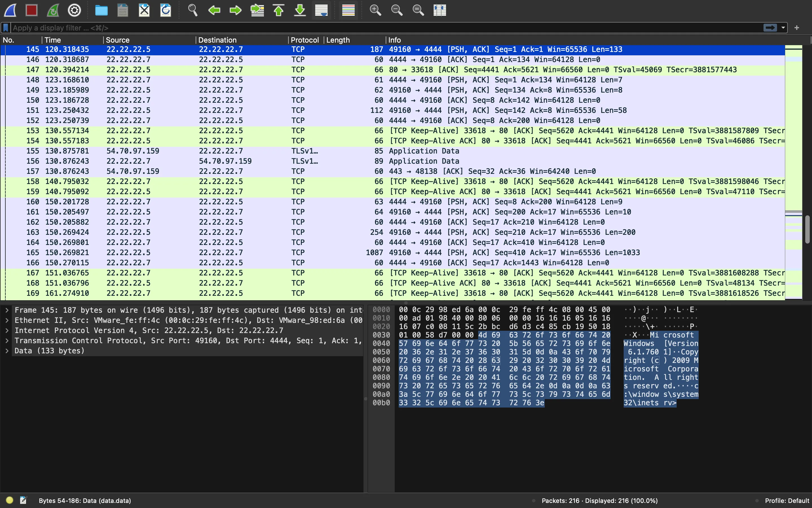812x508 pixels.
Task: Expand Internet Protocol Version 4 node
Action: (7, 330)
